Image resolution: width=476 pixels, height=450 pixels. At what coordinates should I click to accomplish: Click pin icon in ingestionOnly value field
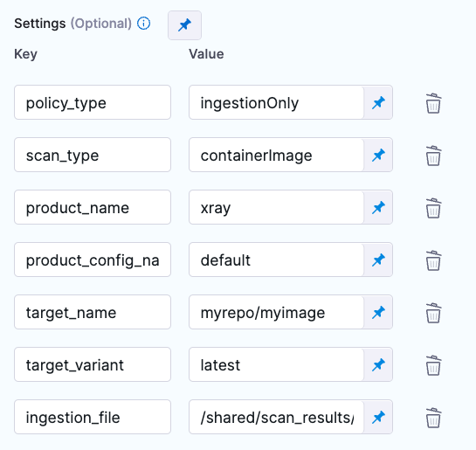(378, 102)
